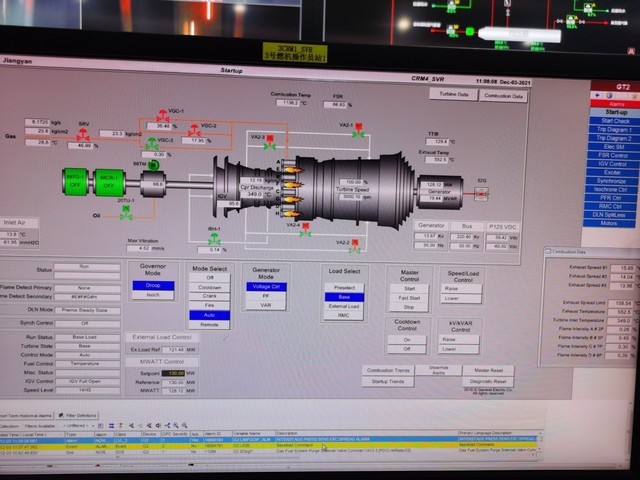640x480 pixels.
Task: Click the star icon in GT2 panel
Action: [634, 97]
